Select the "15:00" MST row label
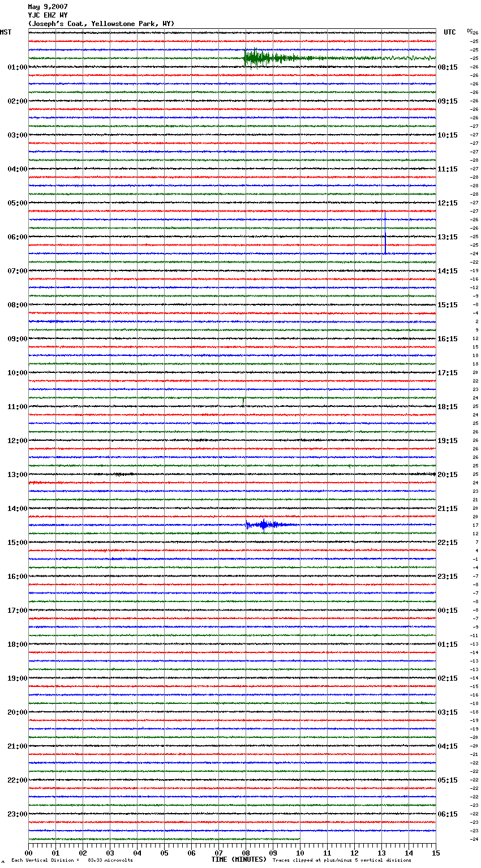This screenshot has height=868, width=481. pos(18,543)
